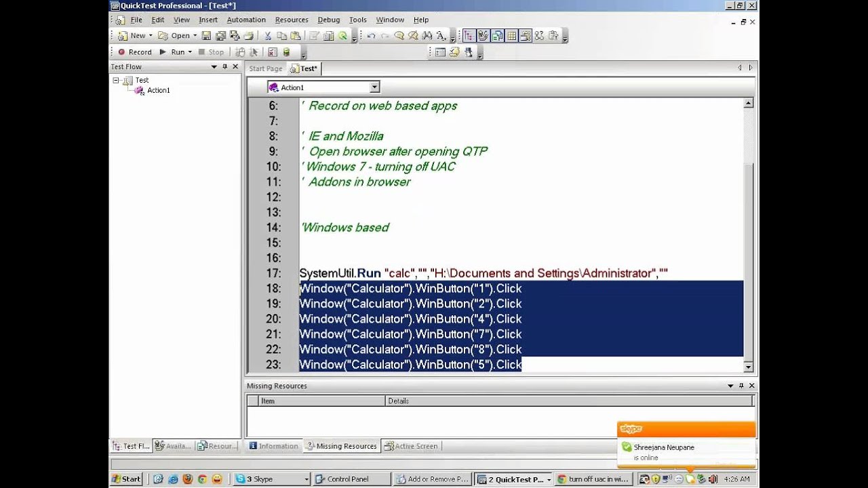Open the File menu
The width and height of the screenshot is (868, 488).
(x=136, y=20)
